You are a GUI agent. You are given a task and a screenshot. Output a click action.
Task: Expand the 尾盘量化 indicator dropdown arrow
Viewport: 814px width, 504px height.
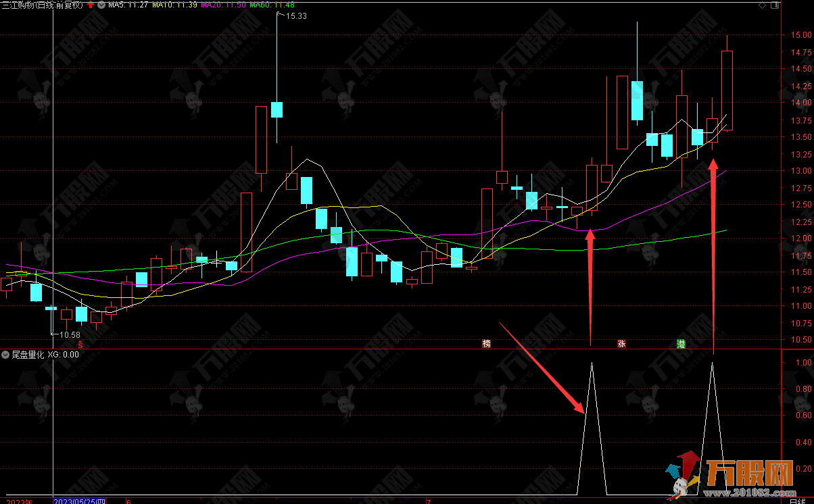5,354
